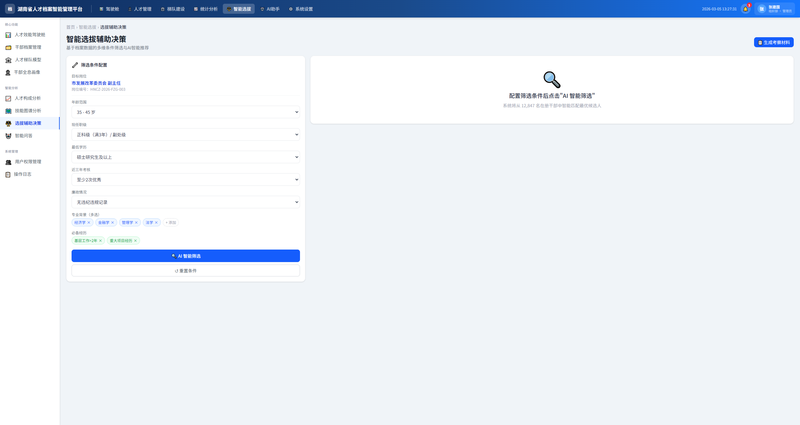800x425 pixels.
Task: Go to 首页 via the breadcrumb
Action: (70, 27)
